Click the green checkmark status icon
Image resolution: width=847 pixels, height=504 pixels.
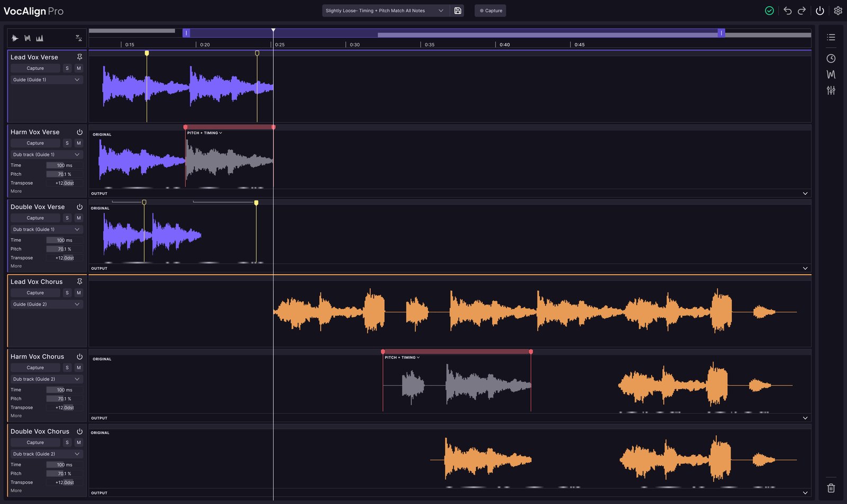click(769, 11)
